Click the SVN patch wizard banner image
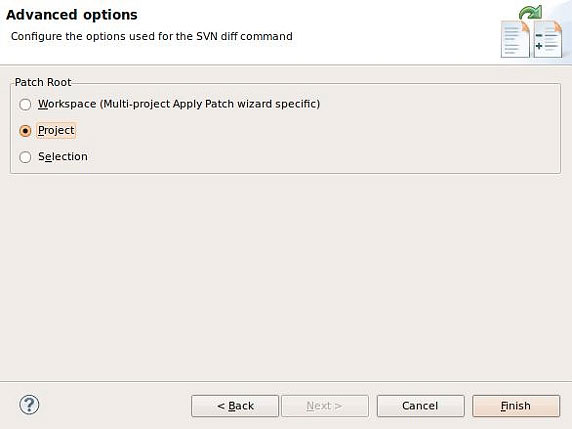This screenshot has height=429, width=572. pyautogui.click(x=532, y=32)
